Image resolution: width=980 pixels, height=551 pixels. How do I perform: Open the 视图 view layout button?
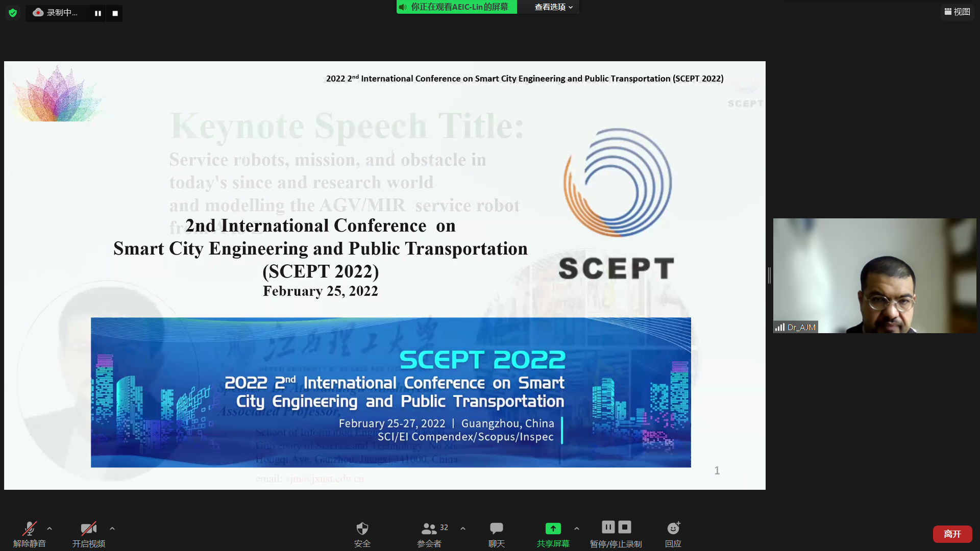[x=957, y=12]
